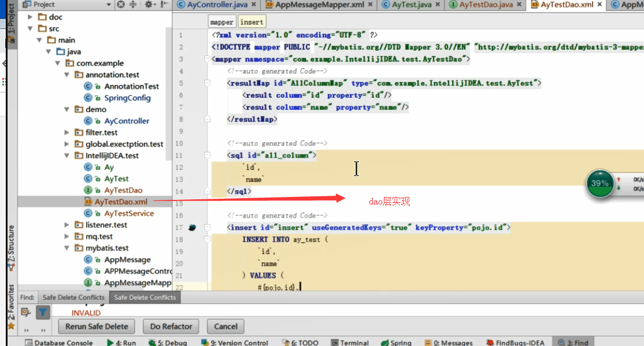The width and height of the screenshot is (644, 346).
Task: Open the Terminal tool window
Action: tap(350, 343)
